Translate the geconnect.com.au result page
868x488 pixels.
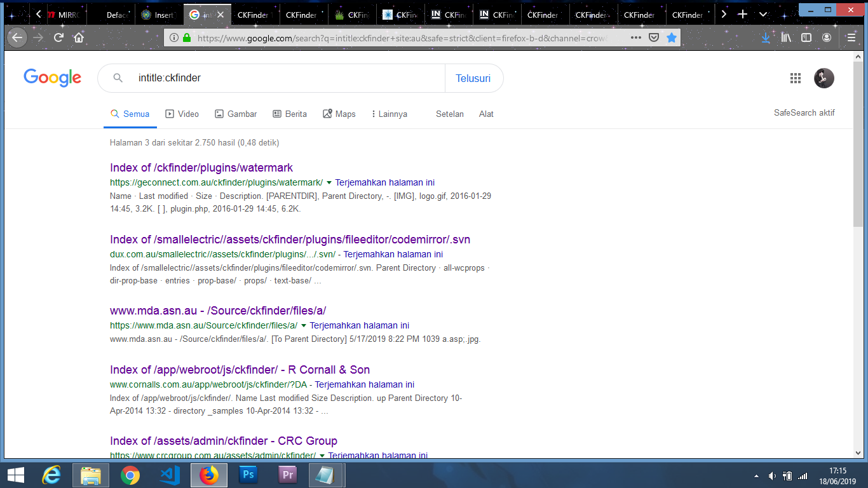pyautogui.click(x=385, y=182)
